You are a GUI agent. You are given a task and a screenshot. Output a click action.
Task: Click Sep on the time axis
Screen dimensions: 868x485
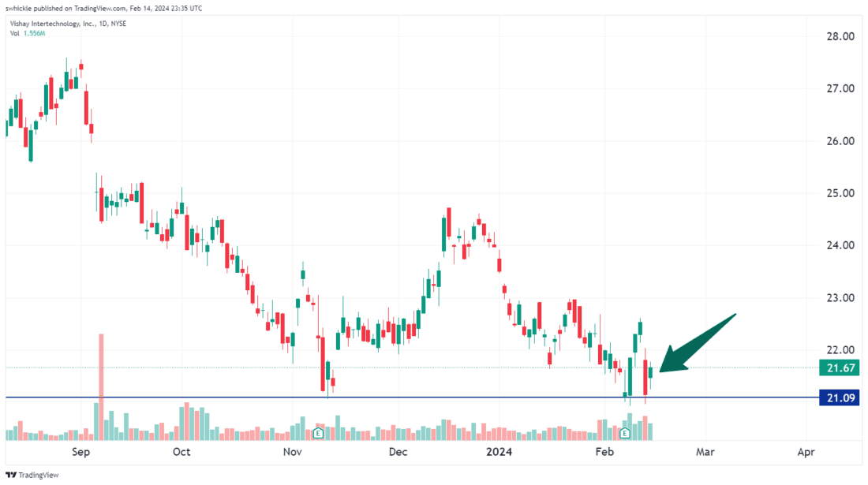click(x=80, y=452)
